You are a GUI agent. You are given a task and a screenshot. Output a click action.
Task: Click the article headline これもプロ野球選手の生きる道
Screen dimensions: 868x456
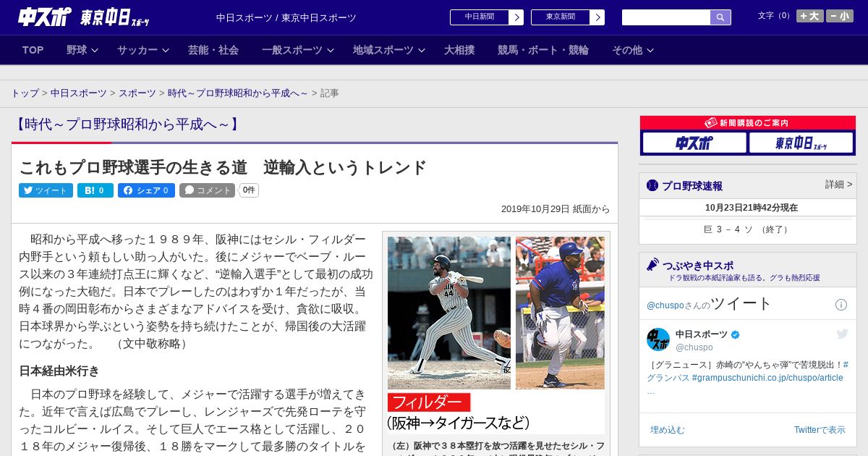223,168
